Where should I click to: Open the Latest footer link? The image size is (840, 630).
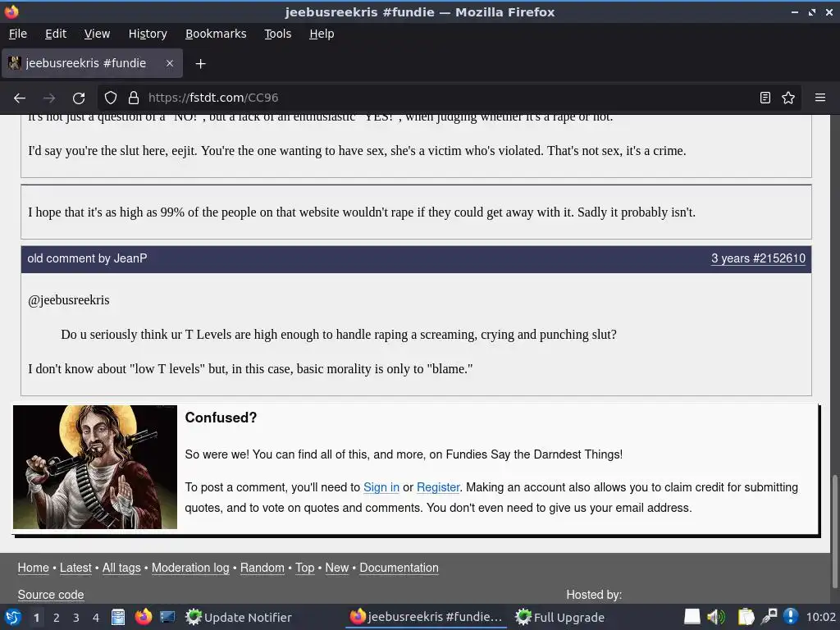pos(75,568)
